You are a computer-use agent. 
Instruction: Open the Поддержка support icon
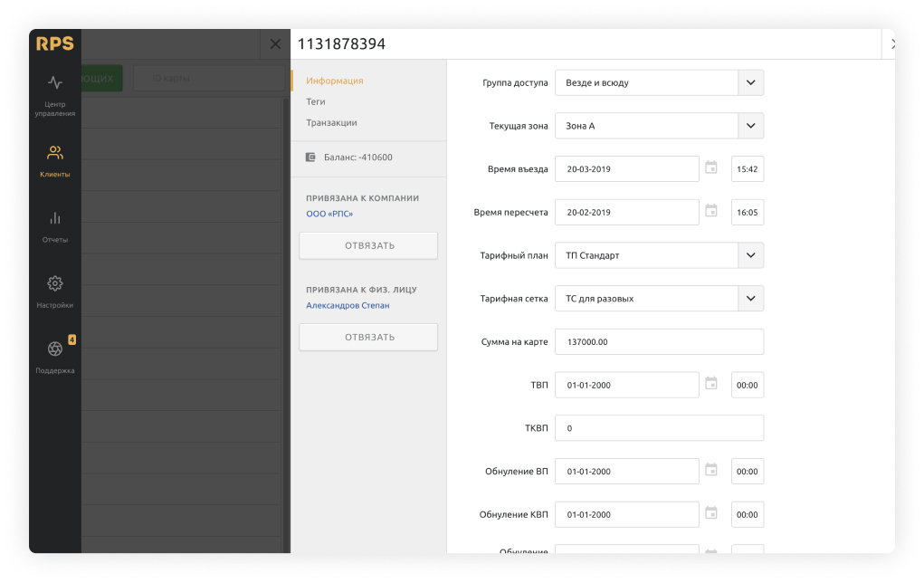tap(55, 349)
